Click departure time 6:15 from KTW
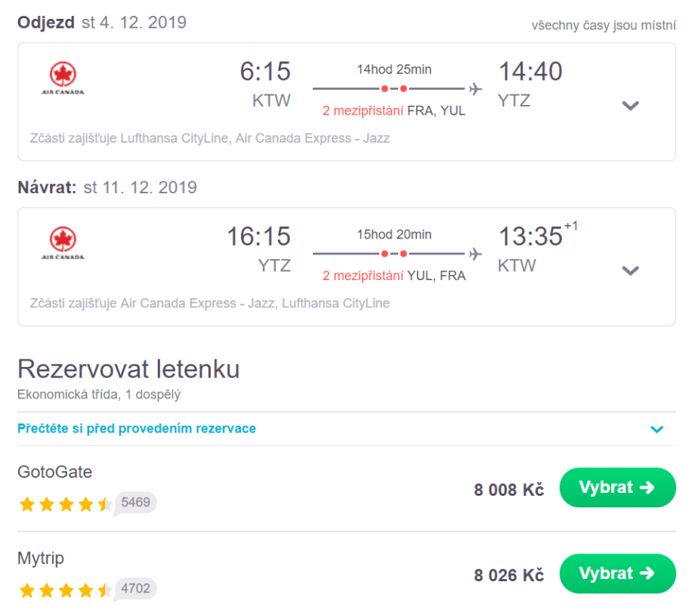This screenshot has height=616, width=695. 265,72
